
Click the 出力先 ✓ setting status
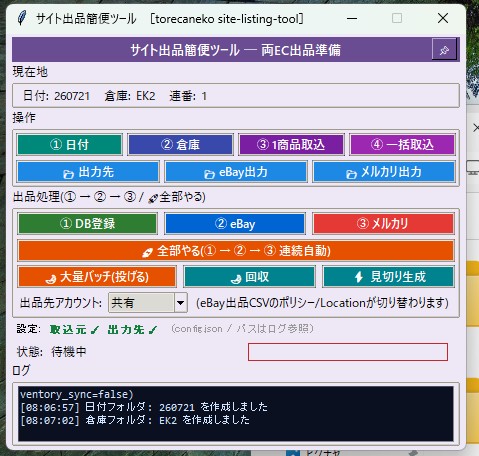coord(132,330)
